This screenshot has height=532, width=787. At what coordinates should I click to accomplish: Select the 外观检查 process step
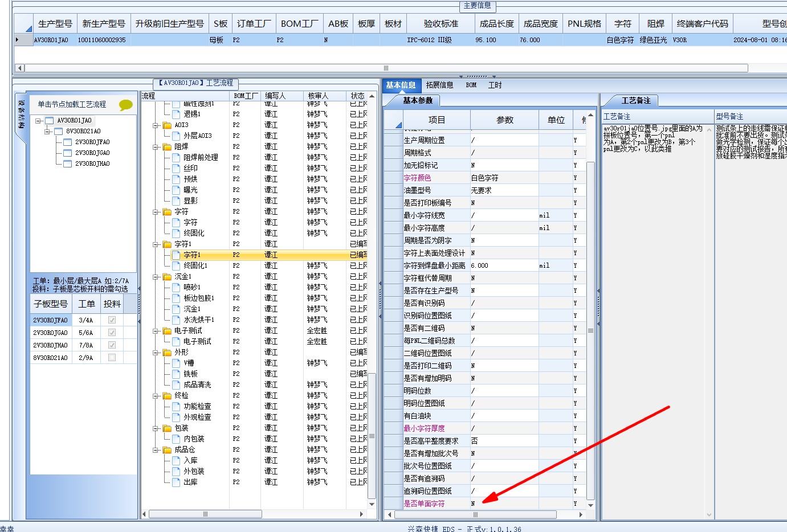coord(197,418)
